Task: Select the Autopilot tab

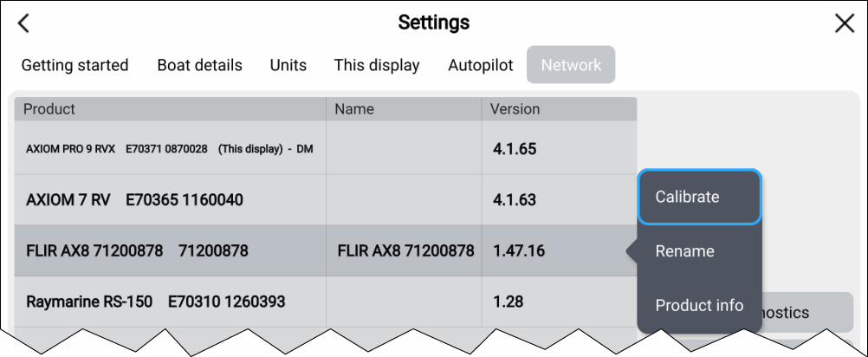Action: 480,65
